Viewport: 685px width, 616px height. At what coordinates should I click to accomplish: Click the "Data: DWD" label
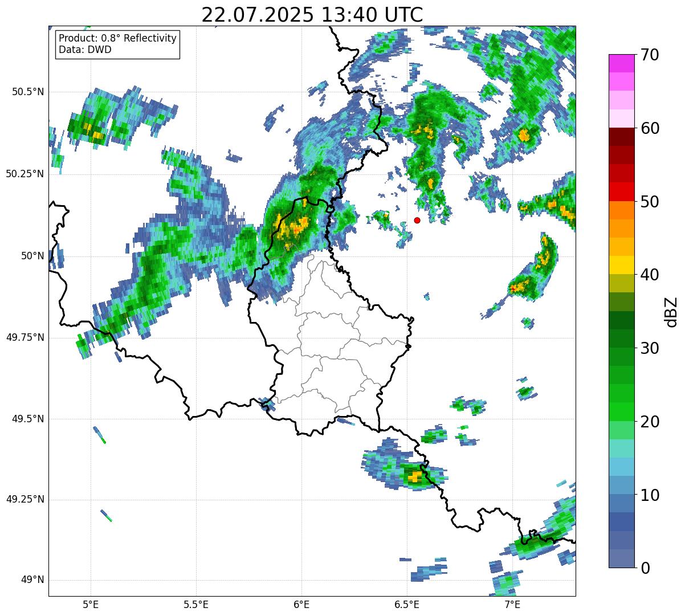(85, 50)
